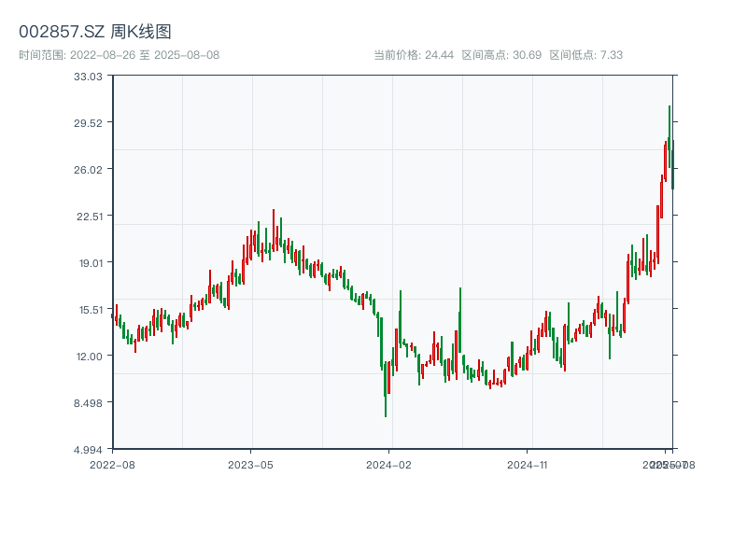Click the y-axis label 22.51

point(90,217)
